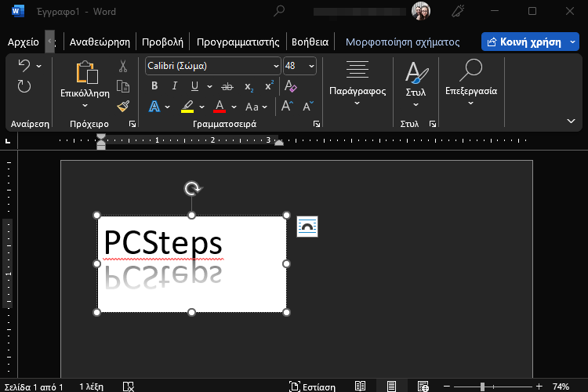Open Στυλ pane dialog launcher
Viewport: 588px width, 392px height.
tap(432, 124)
